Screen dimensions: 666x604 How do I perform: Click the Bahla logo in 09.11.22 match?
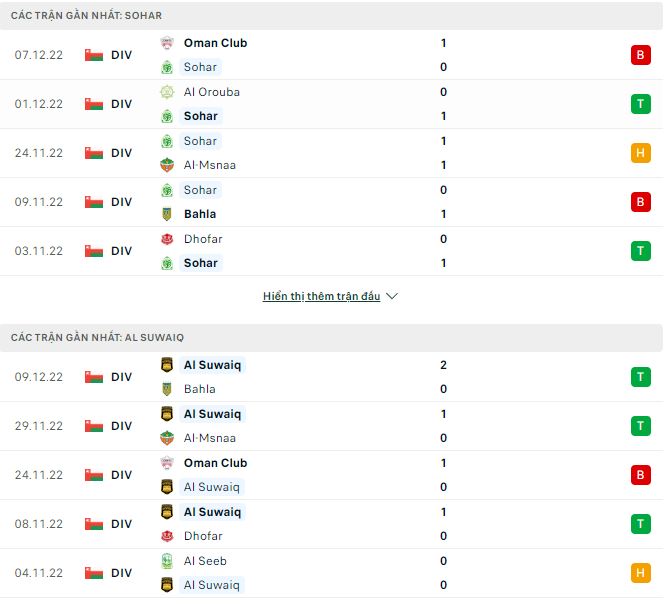(x=167, y=214)
